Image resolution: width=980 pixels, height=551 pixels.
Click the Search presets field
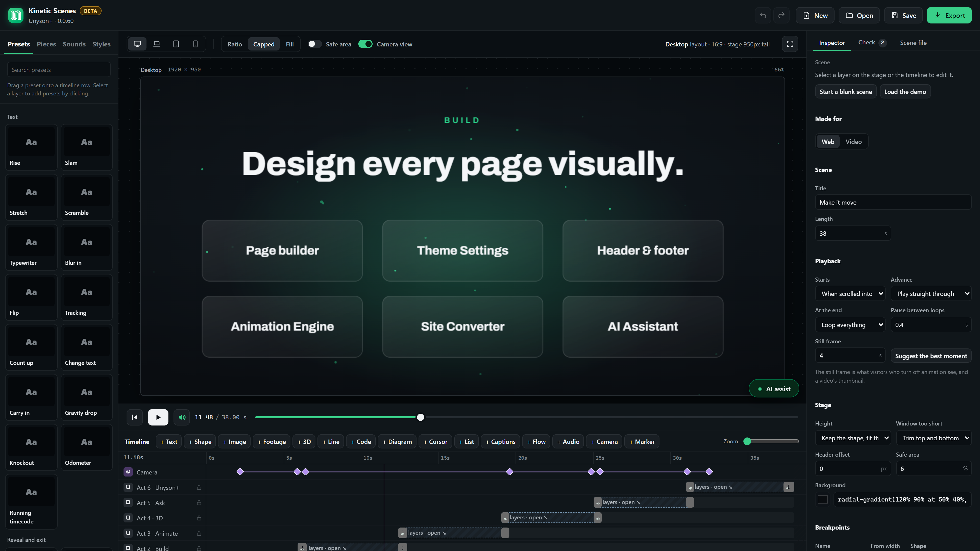point(59,70)
